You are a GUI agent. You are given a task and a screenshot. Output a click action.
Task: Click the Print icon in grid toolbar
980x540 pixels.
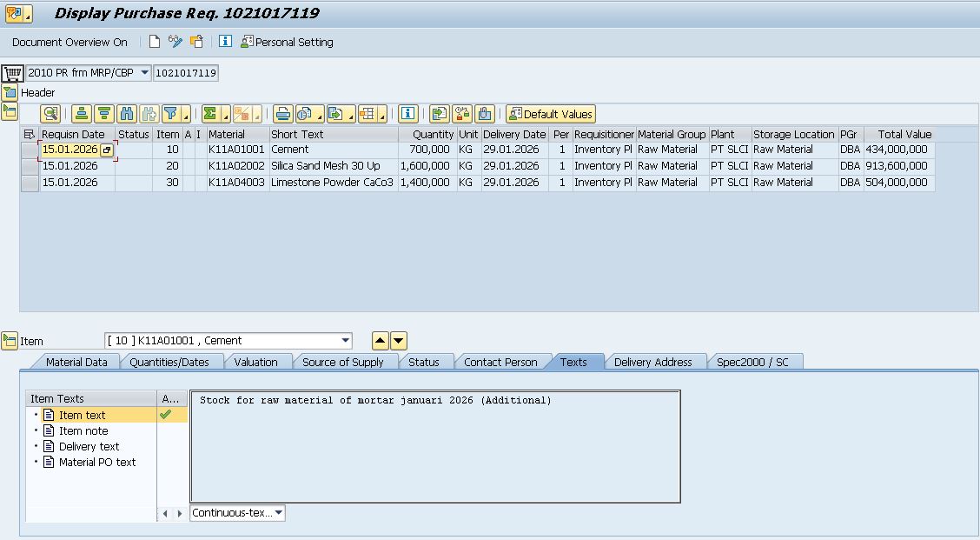(282, 114)
